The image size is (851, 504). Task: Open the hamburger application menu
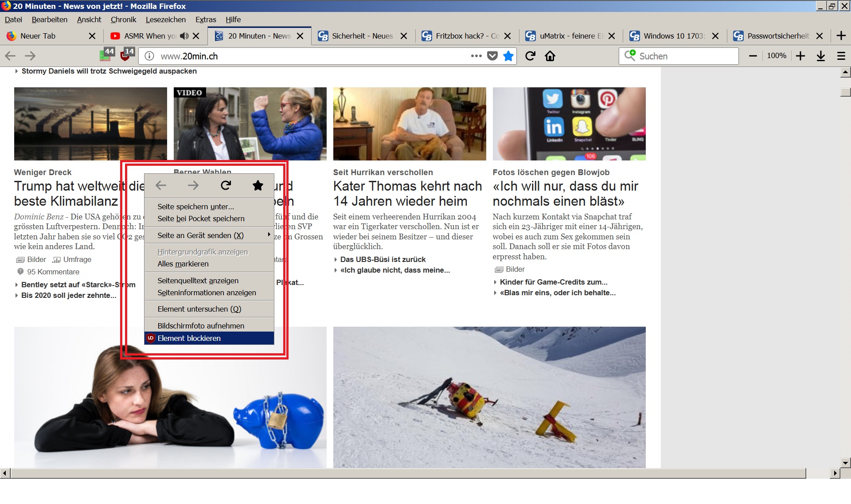tap(841, 56)
